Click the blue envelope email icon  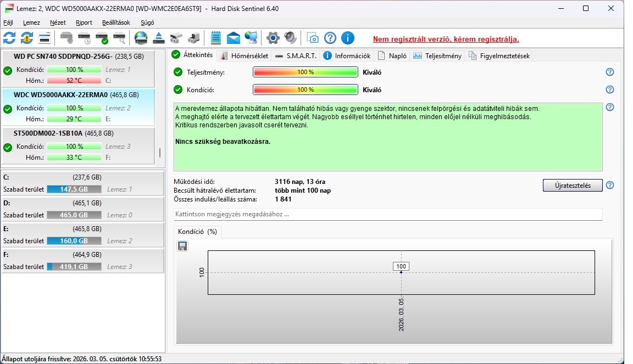(x=234, y=38)
